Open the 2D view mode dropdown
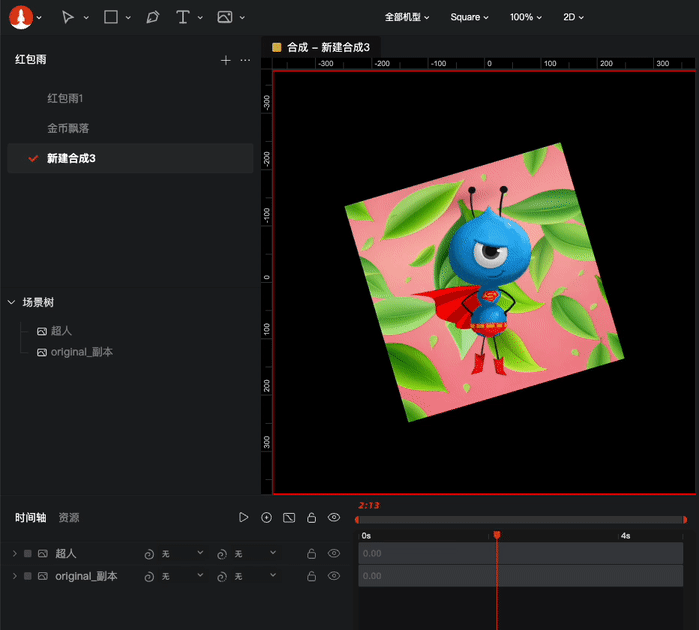The width and height of the screenshot is (699, 630). 573,17
